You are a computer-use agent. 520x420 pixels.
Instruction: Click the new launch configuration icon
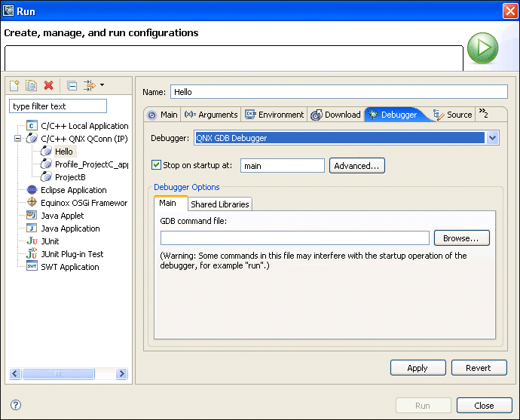pyautogui.click(x=14, y=86)
